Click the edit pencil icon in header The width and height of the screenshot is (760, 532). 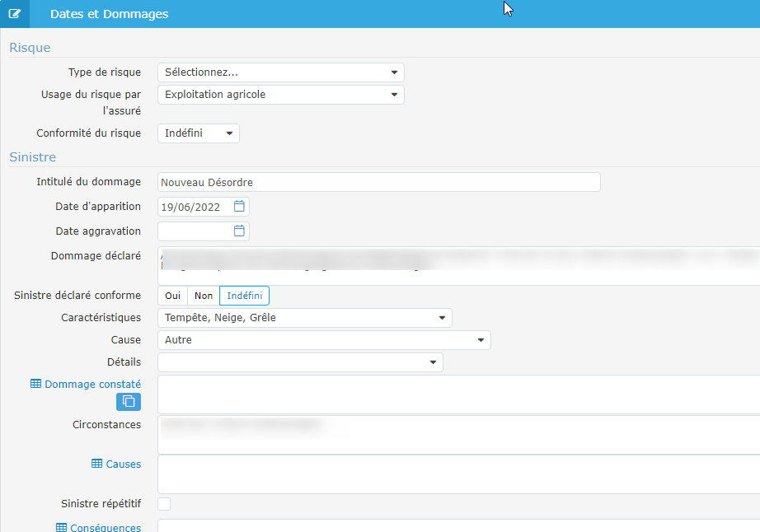point(14,14)
